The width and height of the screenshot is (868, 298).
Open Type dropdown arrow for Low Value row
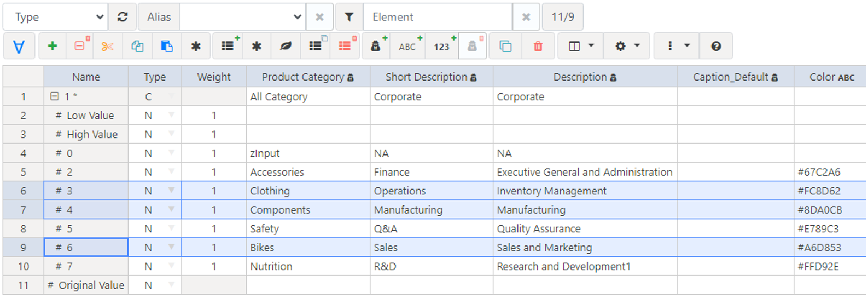[x=171, y=115]
